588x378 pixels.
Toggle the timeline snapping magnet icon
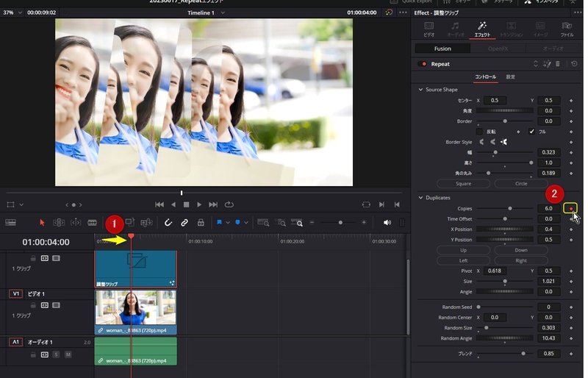coord(168,222)
